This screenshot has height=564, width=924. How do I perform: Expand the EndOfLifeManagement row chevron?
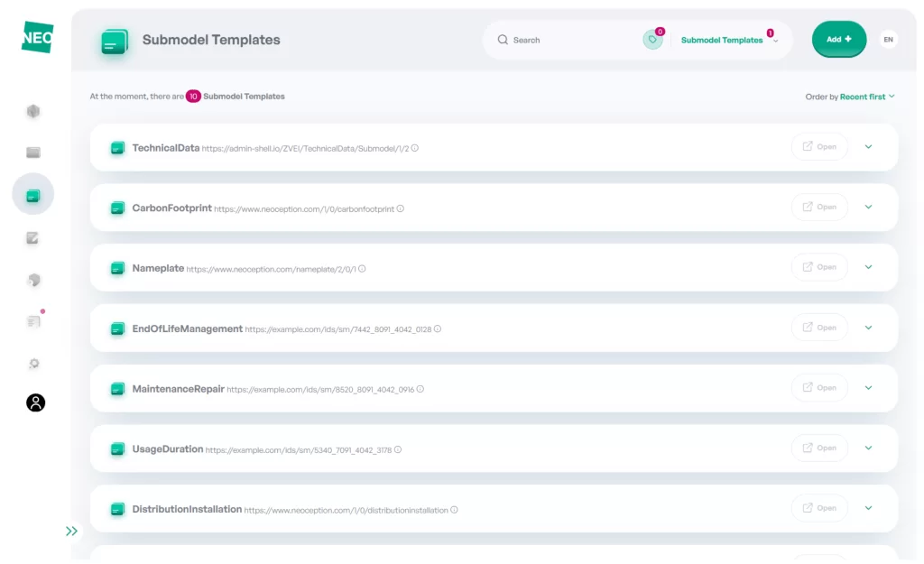868,328
